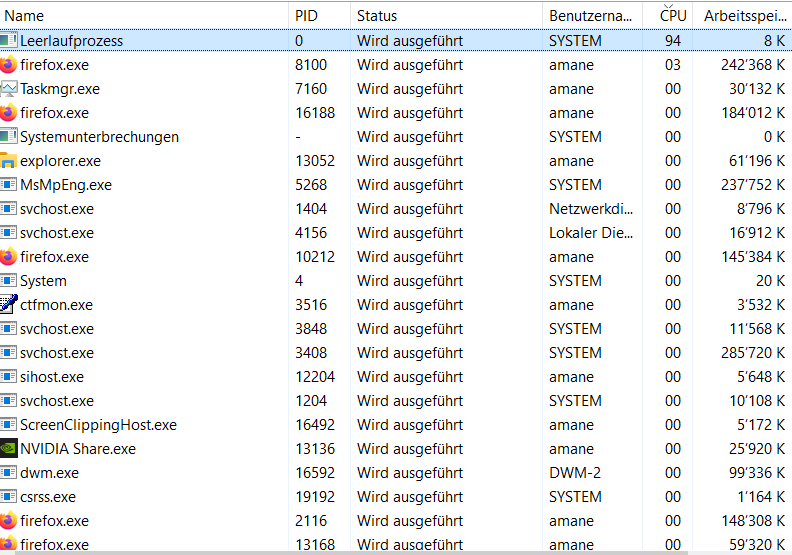Select the csrss.exe process name
Viewport: 792px width, 555px height.
[48, 497]
